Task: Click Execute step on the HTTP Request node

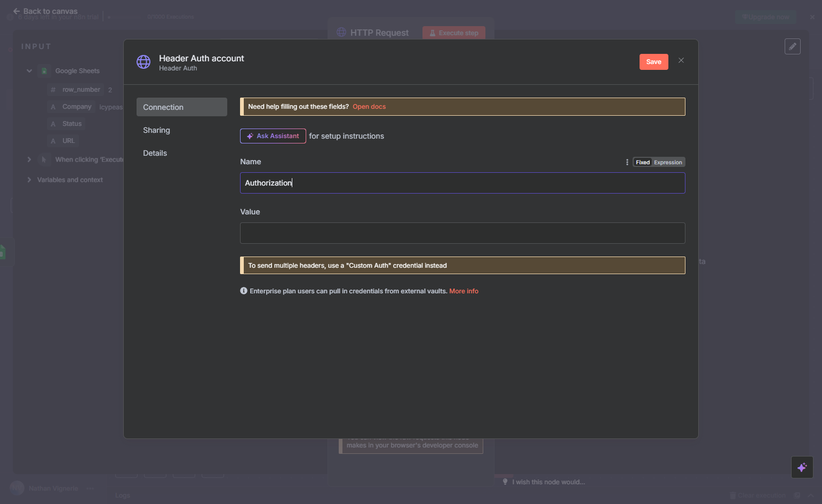Action: [x=454, y=33]
